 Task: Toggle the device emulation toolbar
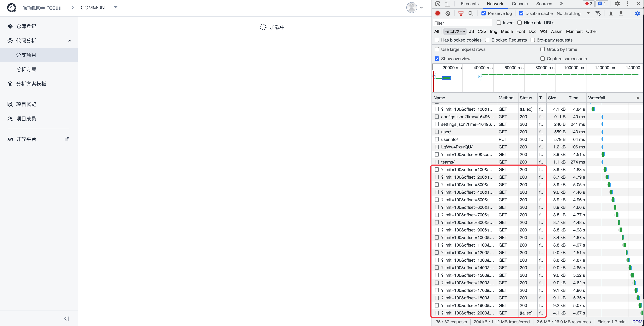click(447, 4)
